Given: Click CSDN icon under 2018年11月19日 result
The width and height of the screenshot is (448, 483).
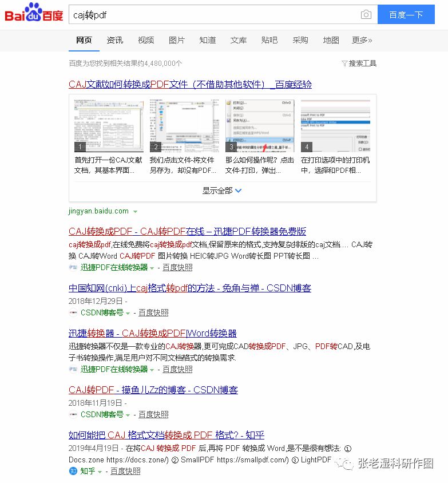Looking at the screenshot, I should click(73, 414).
